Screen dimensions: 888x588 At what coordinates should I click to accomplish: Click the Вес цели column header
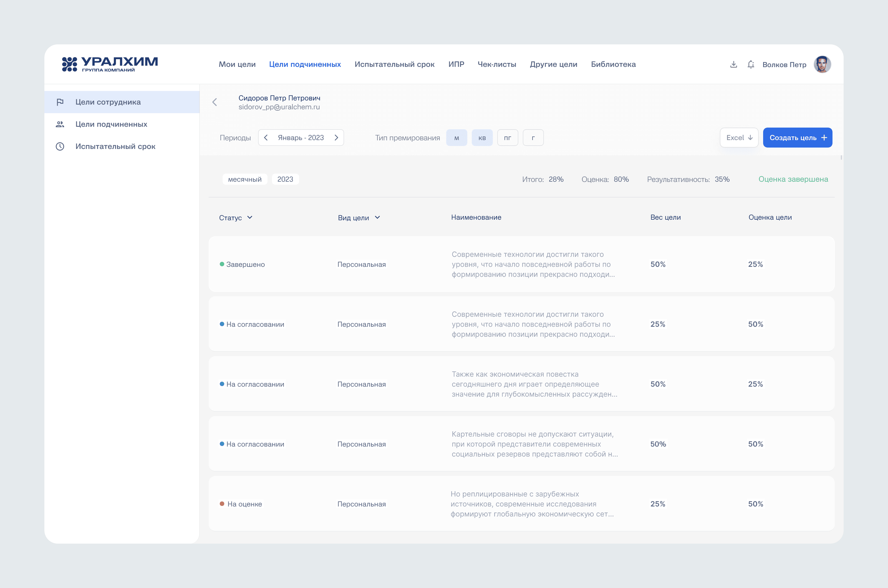665,217
